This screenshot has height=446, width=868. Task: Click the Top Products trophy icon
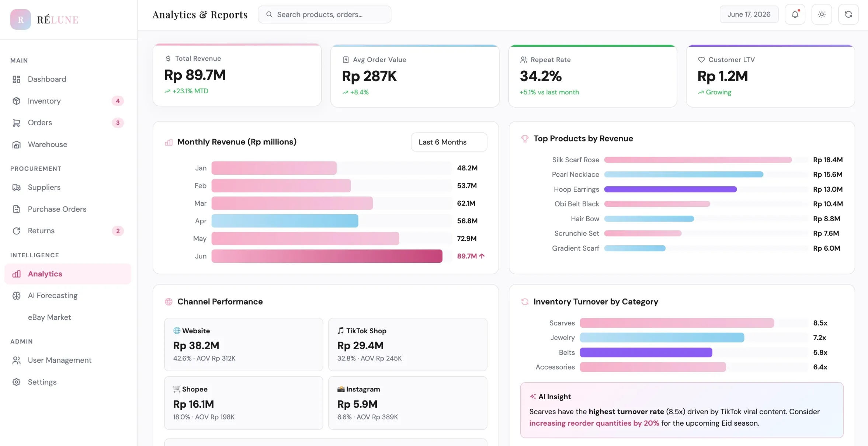pyautogui.click(x=525, y=139)
